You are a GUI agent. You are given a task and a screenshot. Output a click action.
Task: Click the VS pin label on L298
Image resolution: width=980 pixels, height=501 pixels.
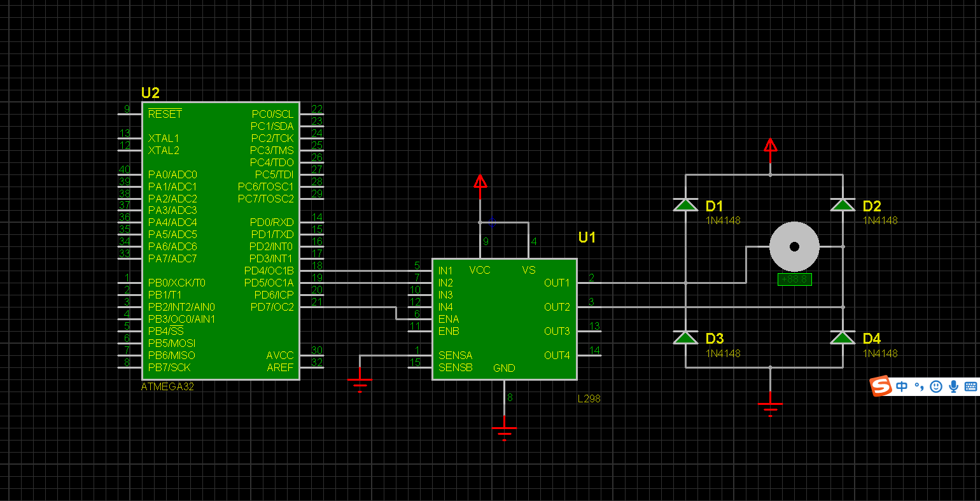click(529, 270)
